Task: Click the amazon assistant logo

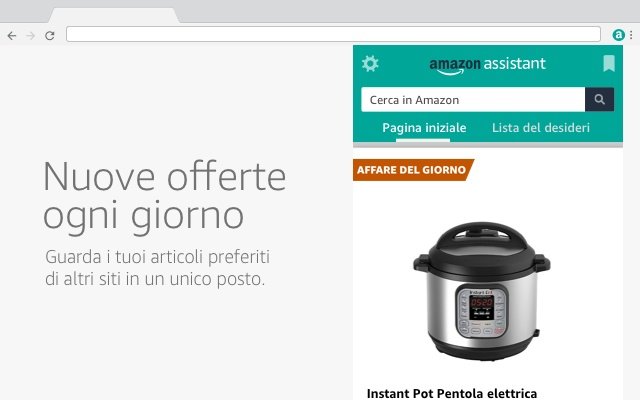Action: [487, 65]
